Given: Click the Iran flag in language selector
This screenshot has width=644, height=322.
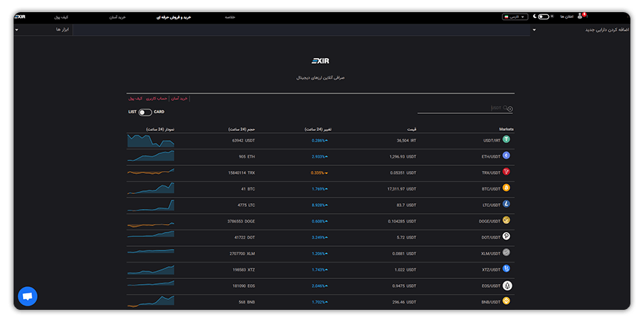Looking at the screenshot, I should click(507, 17).
